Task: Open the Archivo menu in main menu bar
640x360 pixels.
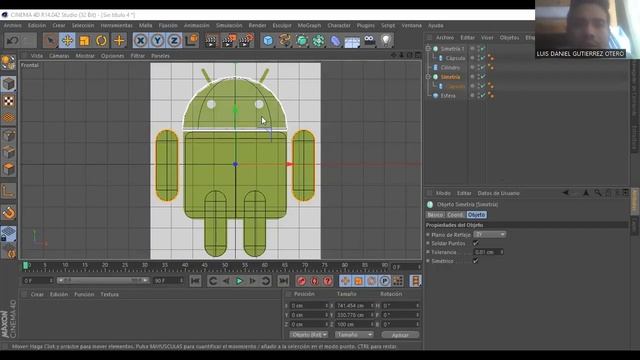Action: (x=13, y=25)
